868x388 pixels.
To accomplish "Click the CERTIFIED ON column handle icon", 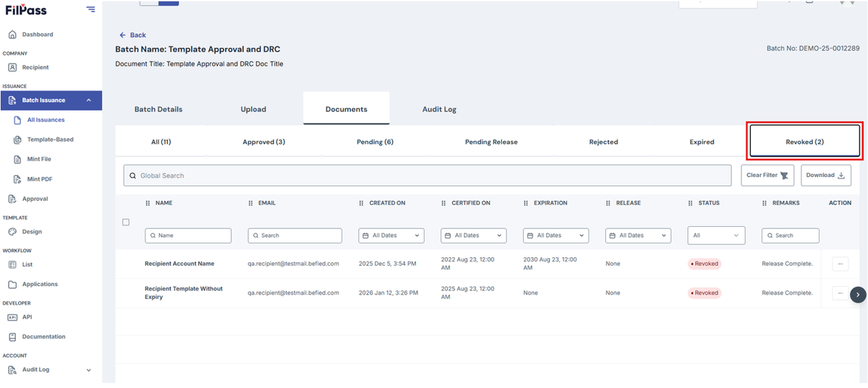I will click(444, 203).
